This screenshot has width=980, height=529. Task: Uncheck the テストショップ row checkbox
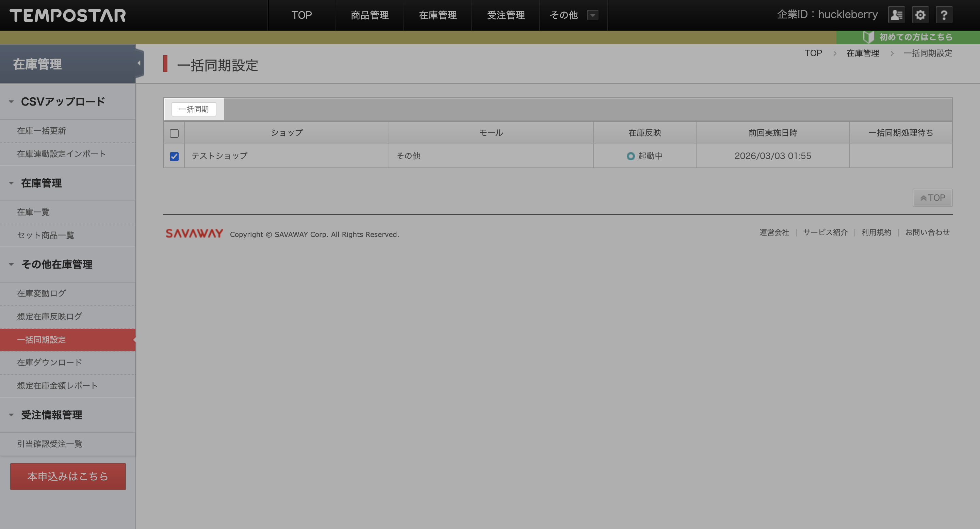[174, 156]
